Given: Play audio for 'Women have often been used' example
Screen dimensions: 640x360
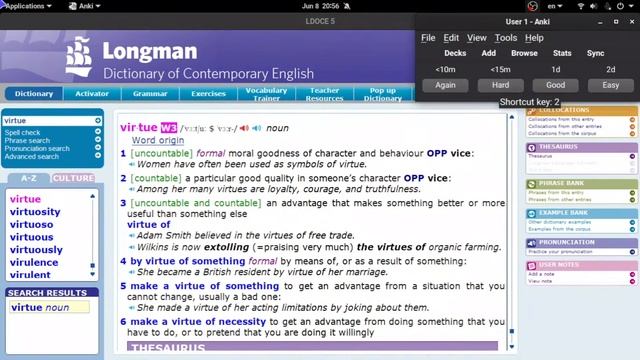Looking at the screenshot, I should point(132,164).
